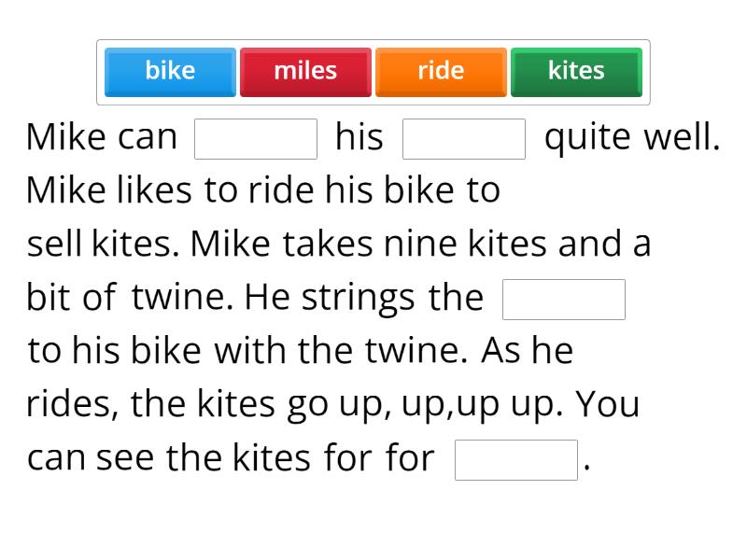Click the first blank after 'Mike can'
This screenshot has height=560, width=747.
(x=256, y=138)
